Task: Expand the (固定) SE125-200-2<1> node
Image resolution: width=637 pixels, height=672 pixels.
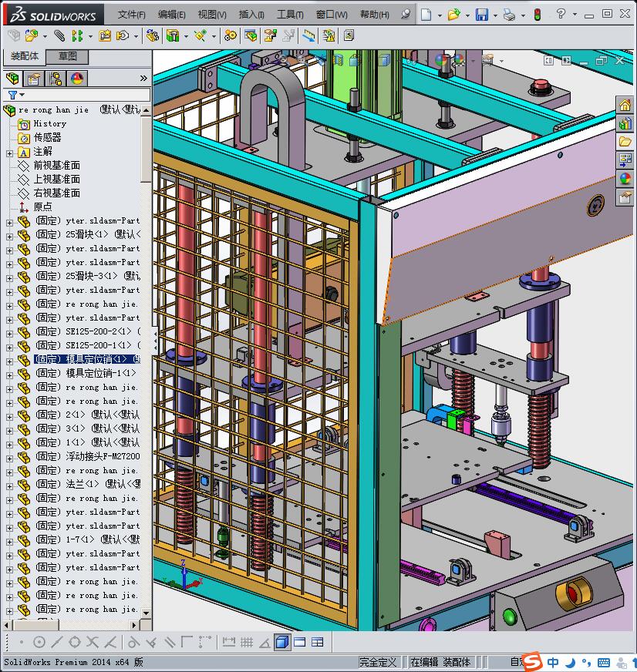Action: pyautogui.click(x=9, y=334)
